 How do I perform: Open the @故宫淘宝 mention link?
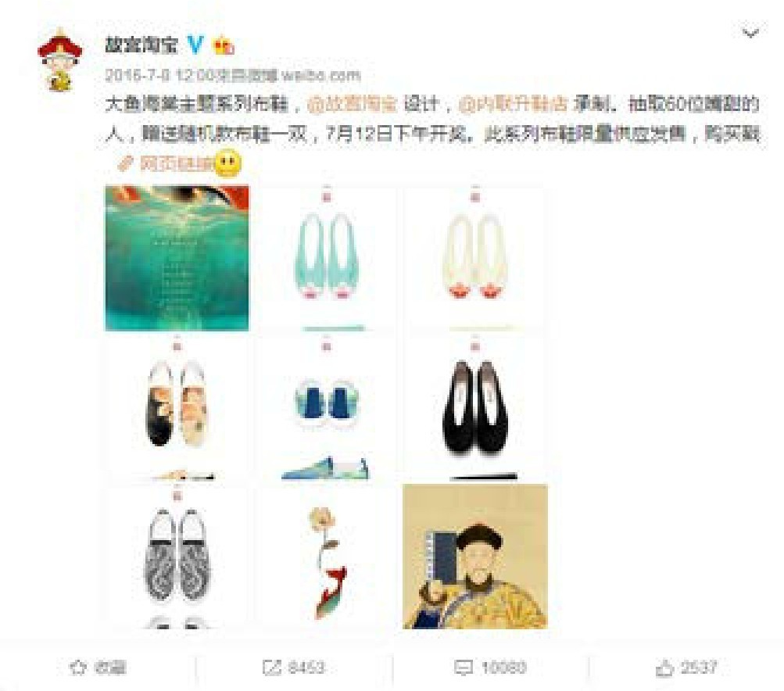click(352, 104)
